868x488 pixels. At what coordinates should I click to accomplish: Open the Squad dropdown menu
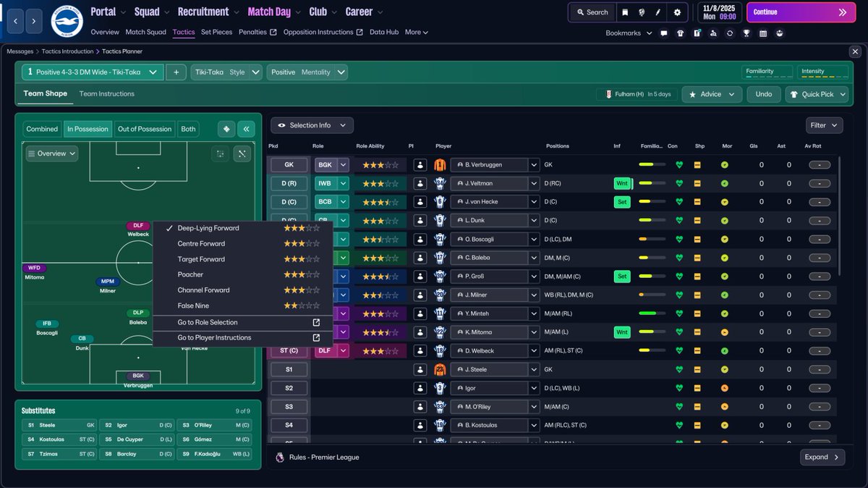point(152,12)
